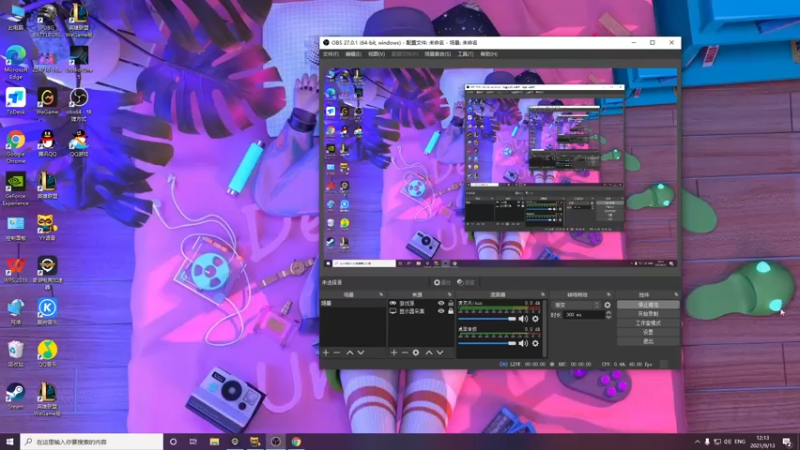The height and width of the screenshot is (450, 800).
Task: Remove the selected scene with the minus icon in 场景 dock
Action: 337,353
